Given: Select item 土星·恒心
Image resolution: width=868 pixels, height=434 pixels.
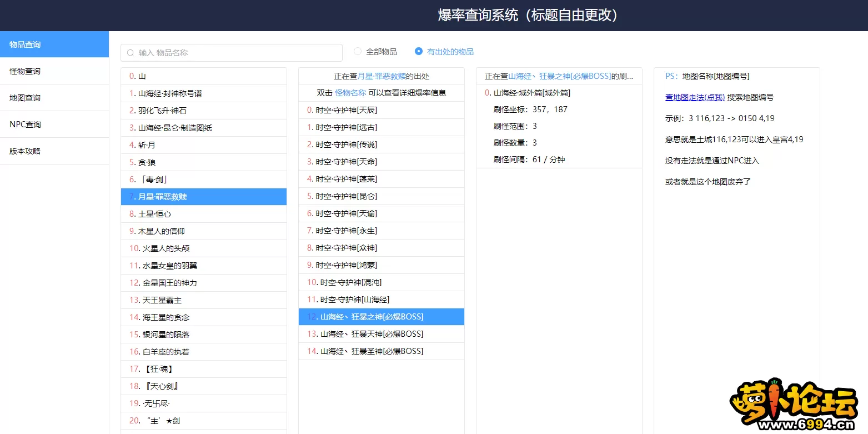Looking at the screenshot, I should 204,214.
